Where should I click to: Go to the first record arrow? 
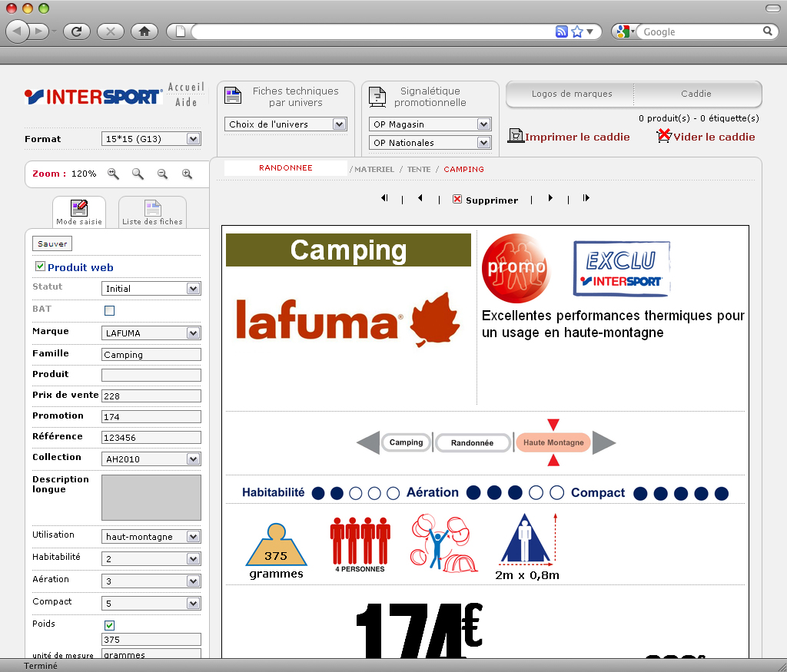point(384,198)
